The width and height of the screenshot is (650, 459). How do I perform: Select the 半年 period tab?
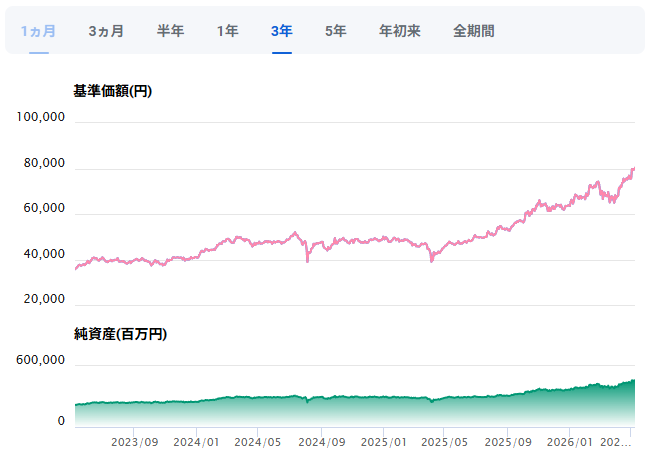(170, 31)
